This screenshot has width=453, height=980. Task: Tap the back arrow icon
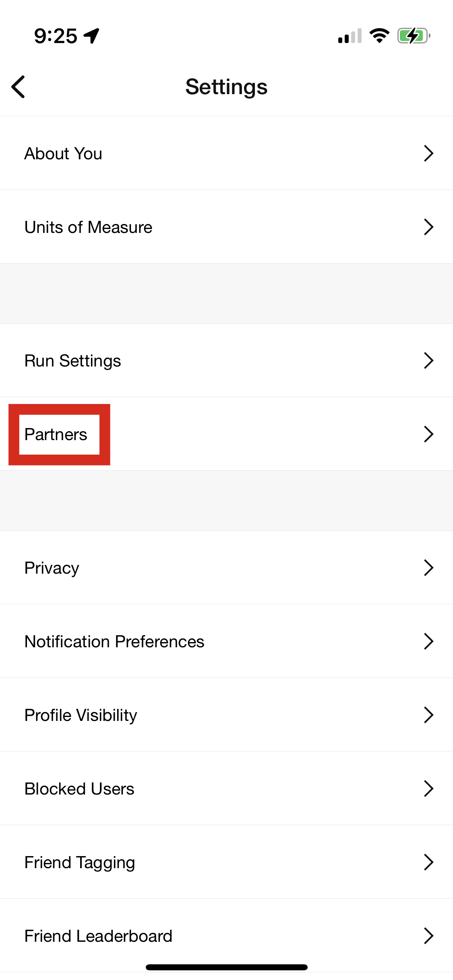click(19, 86)
